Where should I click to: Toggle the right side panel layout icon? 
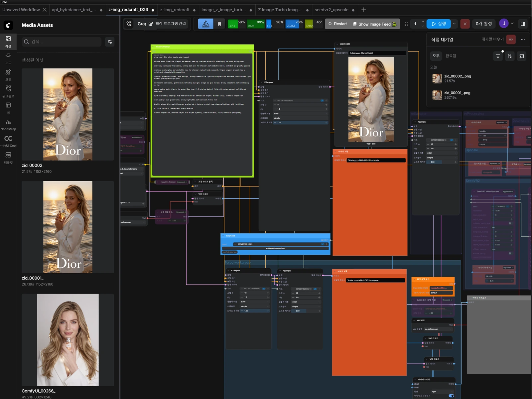[x=523, y=24]
